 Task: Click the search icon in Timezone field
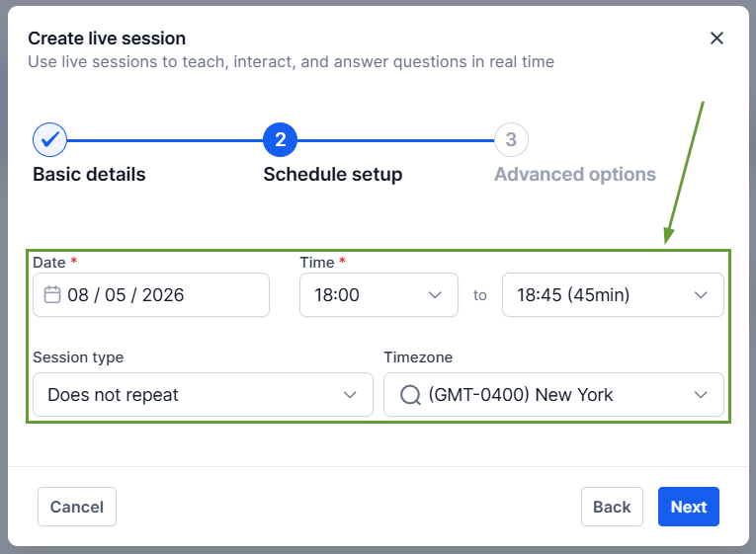point(409,395)
